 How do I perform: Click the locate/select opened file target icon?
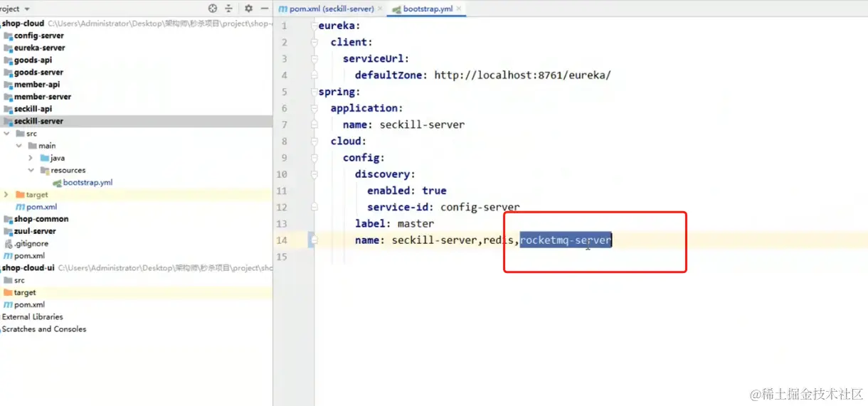(x=212, y=9)
